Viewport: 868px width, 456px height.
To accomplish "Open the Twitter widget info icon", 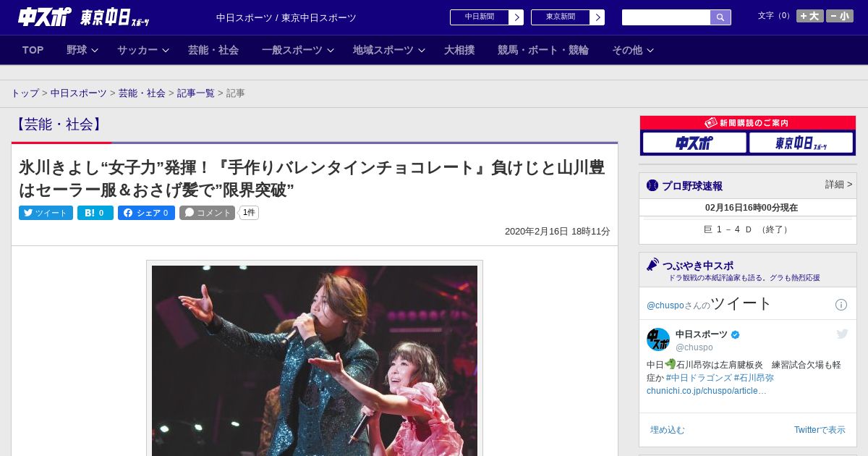I will tap(841, 305).
